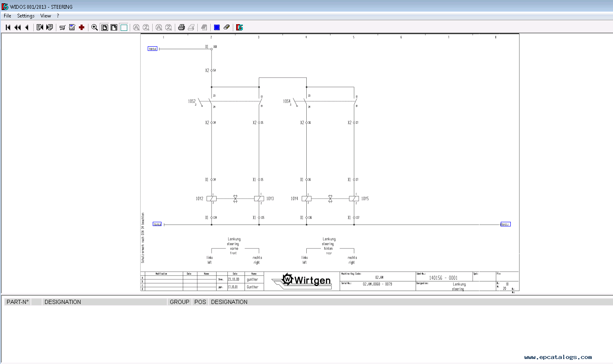This screenshot has height=364, width=613.
Task: Click the POS column header
Action: (x=200, y=302)
